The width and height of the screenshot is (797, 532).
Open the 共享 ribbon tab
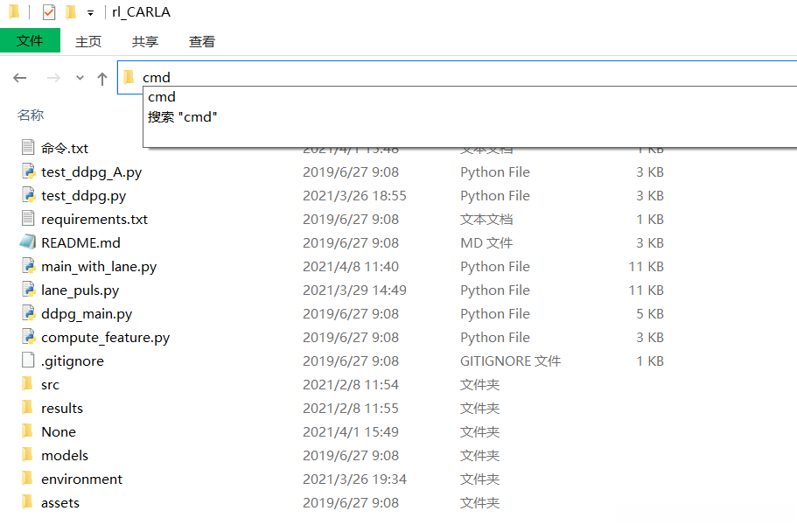point(145,41)
